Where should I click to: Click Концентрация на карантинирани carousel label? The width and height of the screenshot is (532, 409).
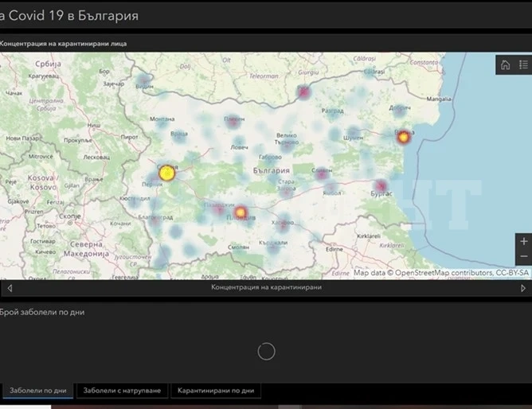tap(266, 287)
